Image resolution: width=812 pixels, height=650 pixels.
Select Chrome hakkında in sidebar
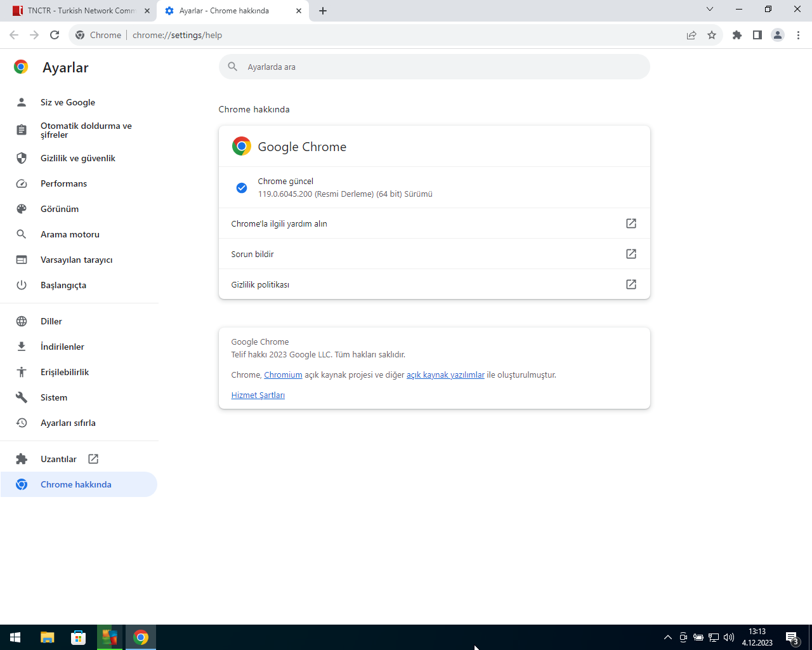tap(79, 484)
